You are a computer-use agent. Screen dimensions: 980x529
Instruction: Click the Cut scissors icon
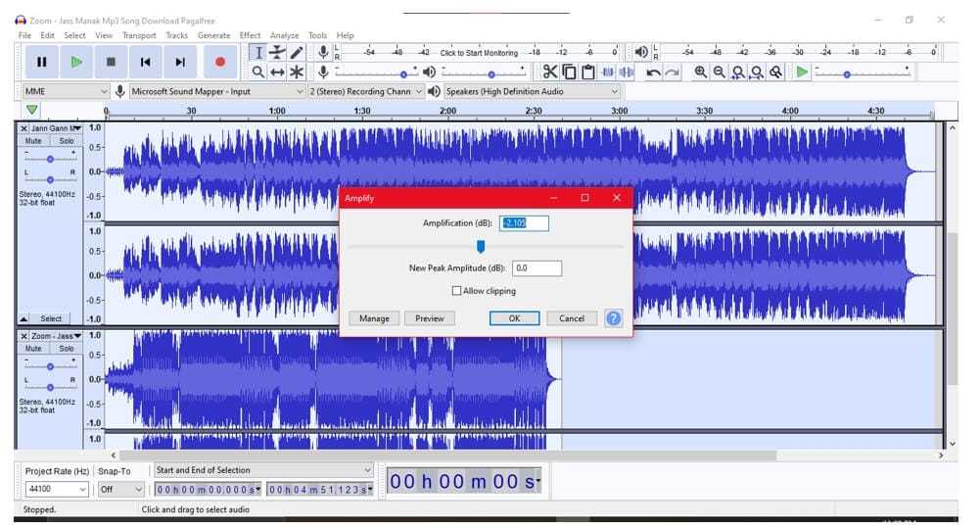pyautogui.click(x=549, y=72)
